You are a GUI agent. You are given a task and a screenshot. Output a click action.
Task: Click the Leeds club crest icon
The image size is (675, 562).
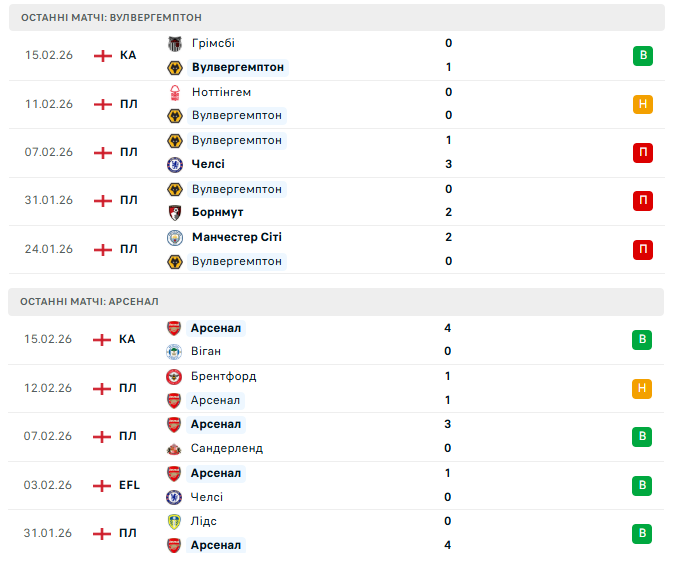(175, 521)
